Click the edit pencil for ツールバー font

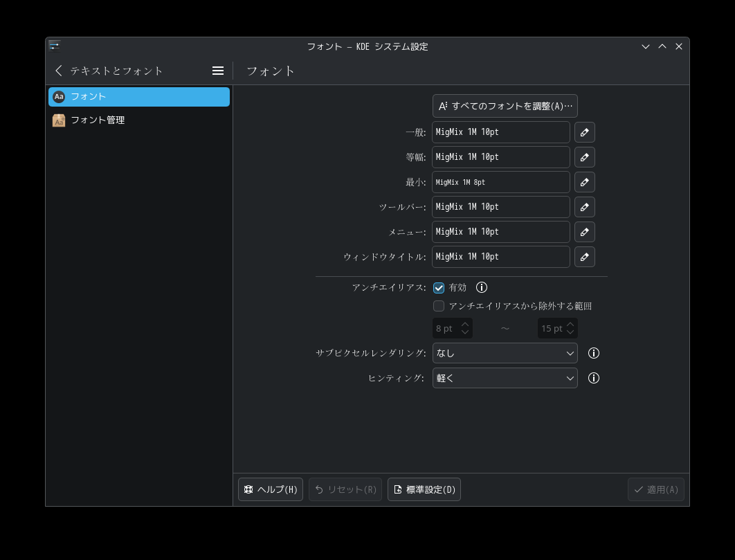[x=585, y=207]
